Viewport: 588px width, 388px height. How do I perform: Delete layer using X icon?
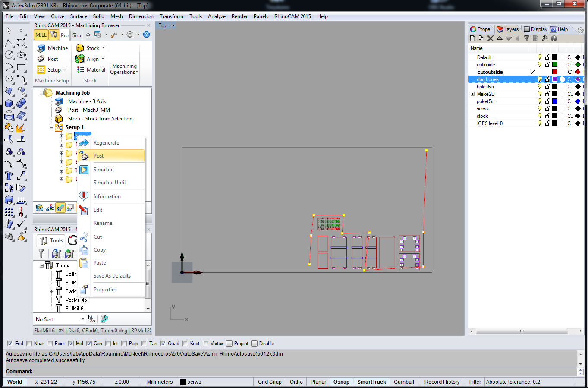click(x=491, y=38)
